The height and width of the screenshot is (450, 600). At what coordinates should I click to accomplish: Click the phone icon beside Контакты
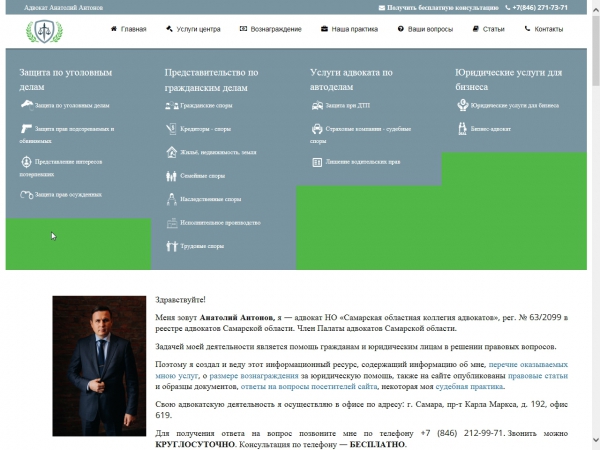point(527,29)
